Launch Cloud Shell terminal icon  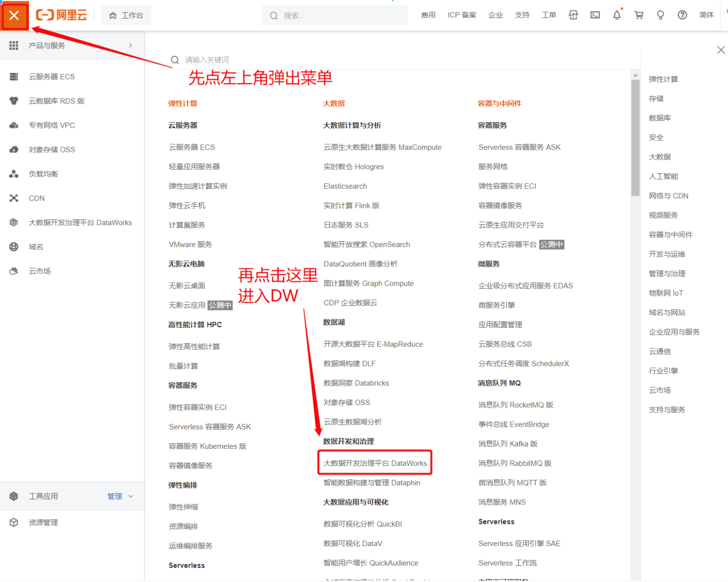coord(595,15)
